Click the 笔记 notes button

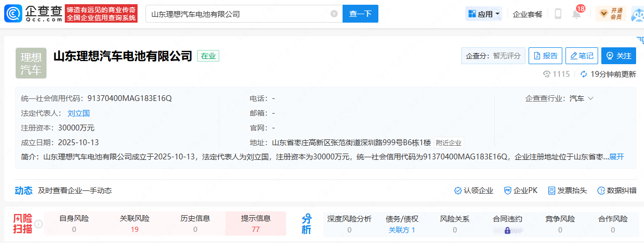pos(582,56)
